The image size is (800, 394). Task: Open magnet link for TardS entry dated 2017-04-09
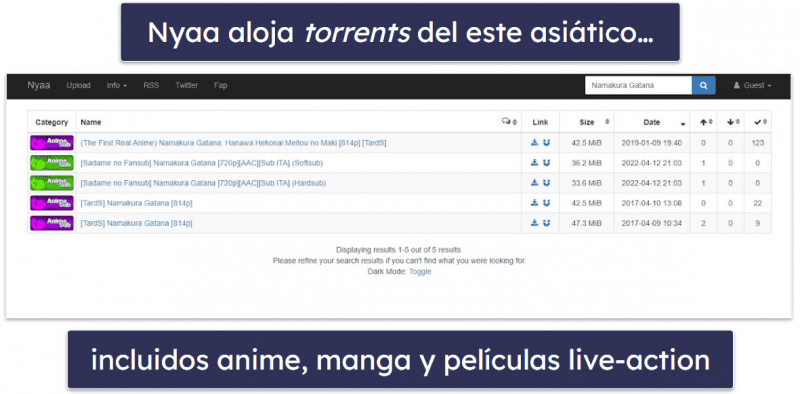pos(546,223)
